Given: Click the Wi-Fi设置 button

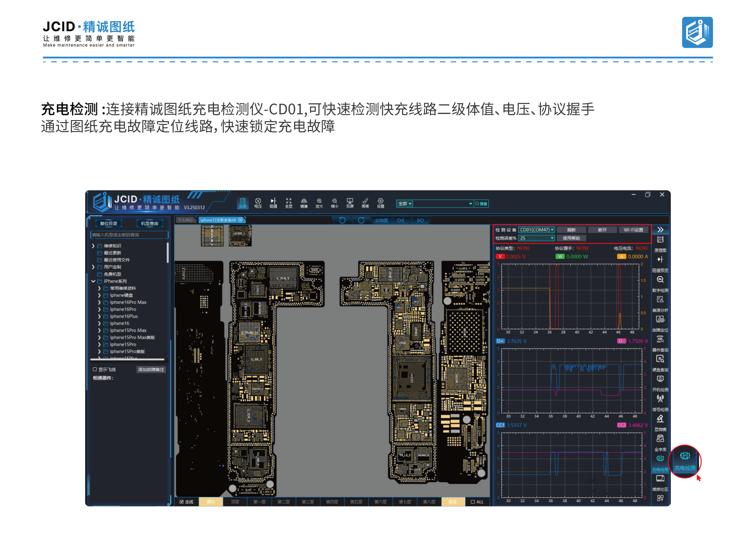Looking at the screenshot, I should click(633, 230).
